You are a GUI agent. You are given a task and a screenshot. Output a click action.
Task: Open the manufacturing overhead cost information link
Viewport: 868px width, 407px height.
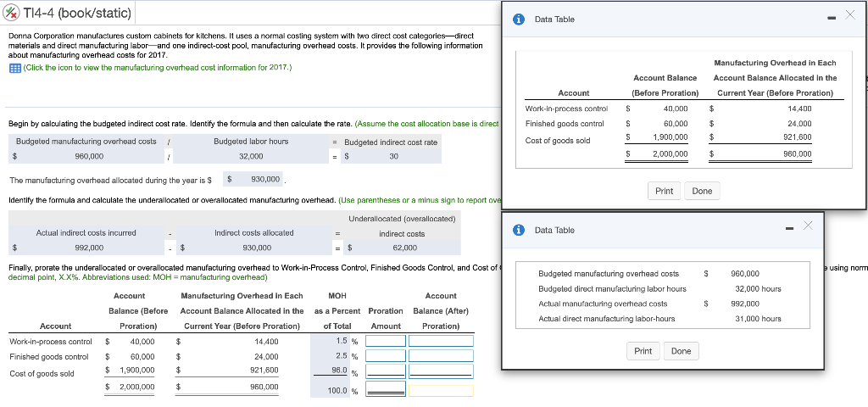[158, 68]
